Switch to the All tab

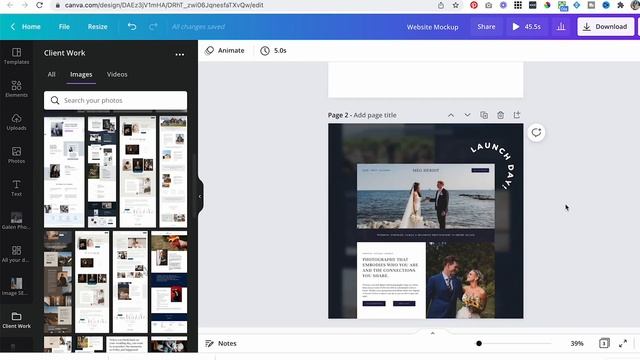(x=51, y=74)
